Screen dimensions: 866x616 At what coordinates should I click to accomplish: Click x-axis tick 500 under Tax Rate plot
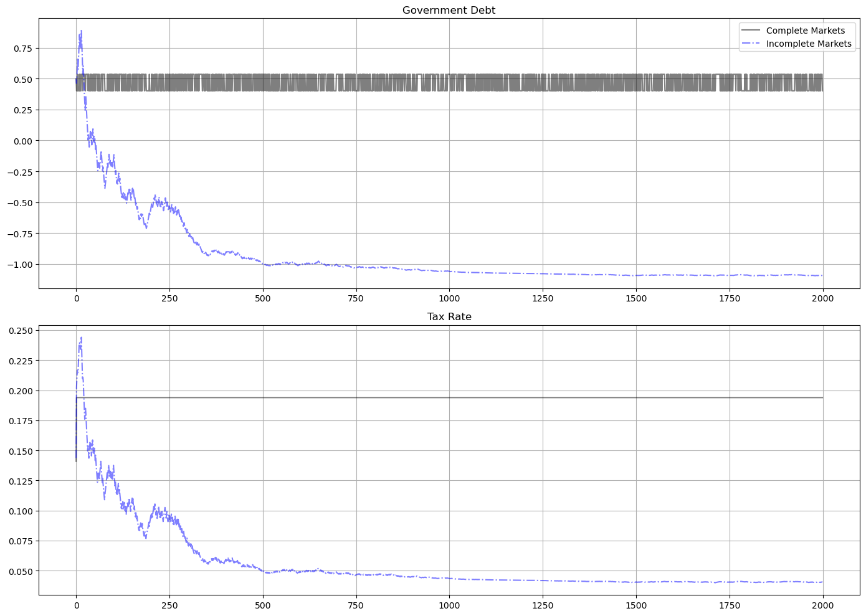click(x=263, y=605)
